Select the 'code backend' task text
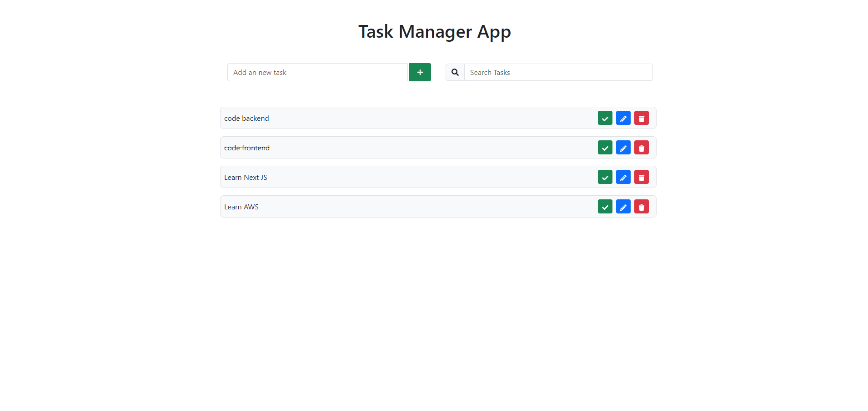The image size is (868, 411). [x=246, y=118]
